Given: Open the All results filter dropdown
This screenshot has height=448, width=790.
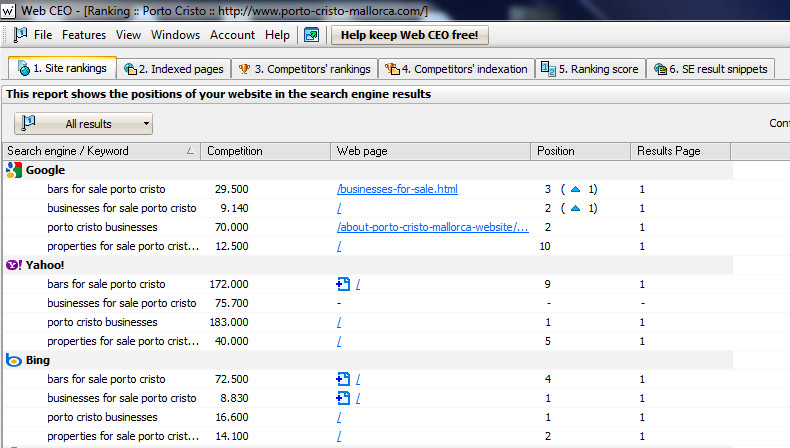Looking at the screenshot, I should (83, 123).
